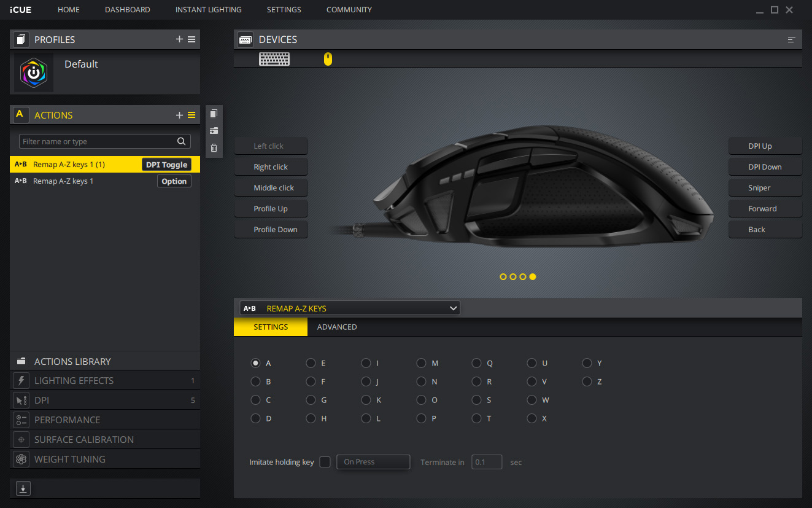Expand Surface Calibration section

tap(105, 439)
